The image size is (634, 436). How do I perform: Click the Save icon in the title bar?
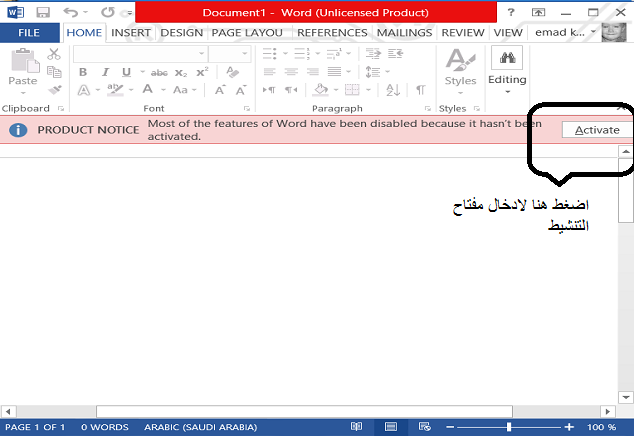click(x=42, y=12)
